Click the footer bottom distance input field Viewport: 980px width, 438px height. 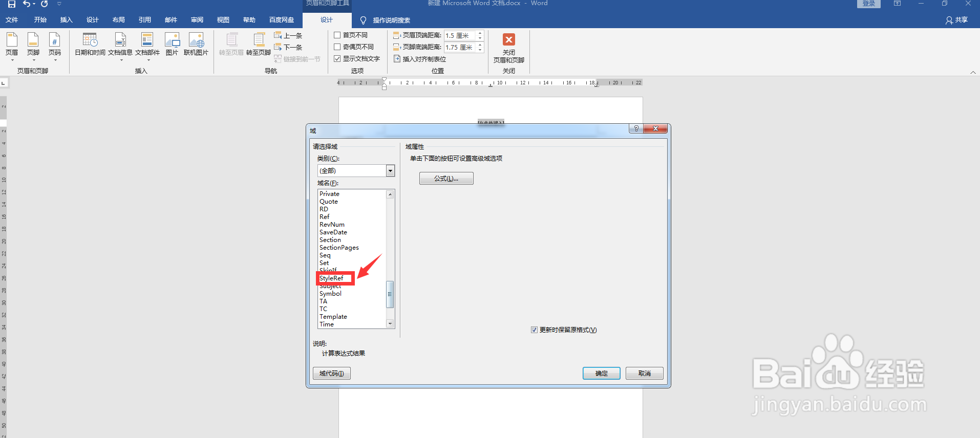coord(460,47)
